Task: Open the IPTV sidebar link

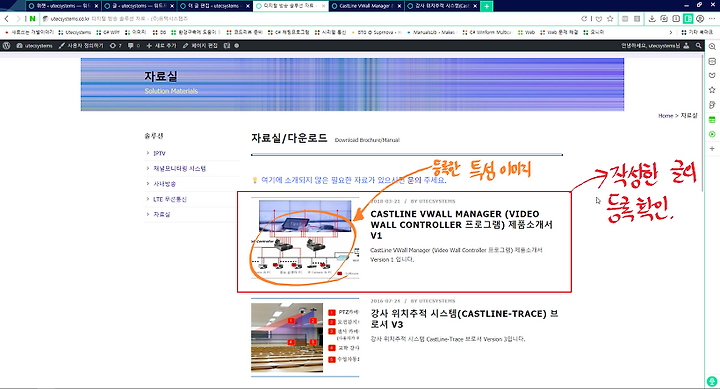Action: click(159, 153)
